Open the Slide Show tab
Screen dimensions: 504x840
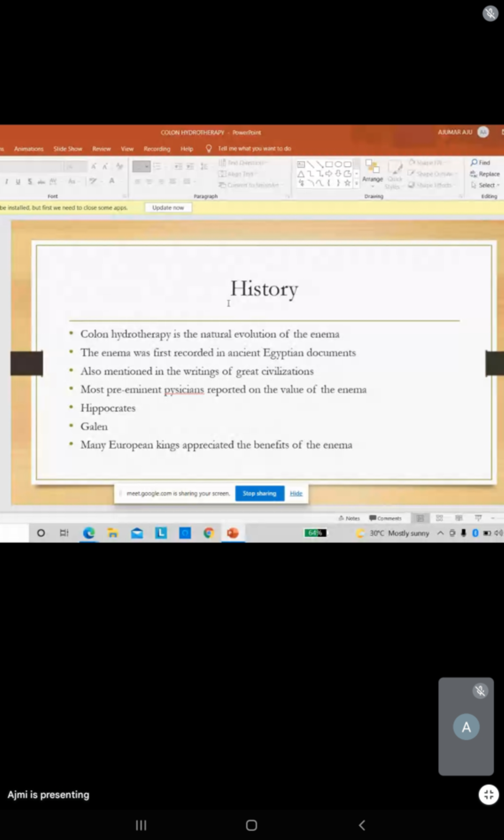[x=68, y=149]
